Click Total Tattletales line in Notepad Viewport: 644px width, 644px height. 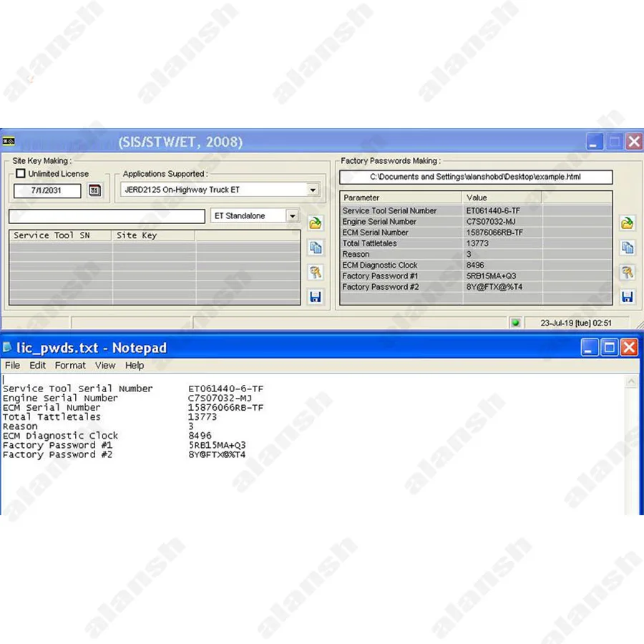click(x=109, y=417)
